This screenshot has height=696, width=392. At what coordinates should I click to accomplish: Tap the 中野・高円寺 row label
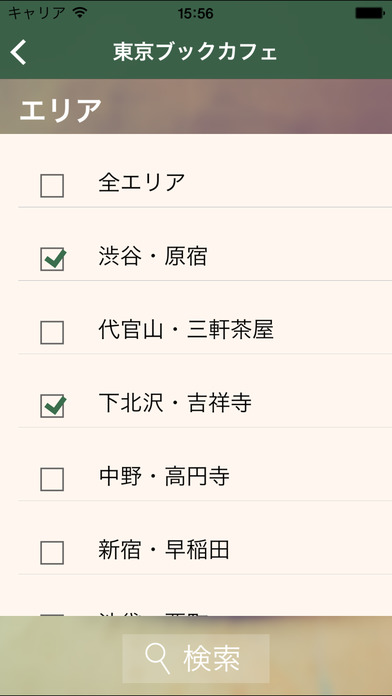coord(164,476)
